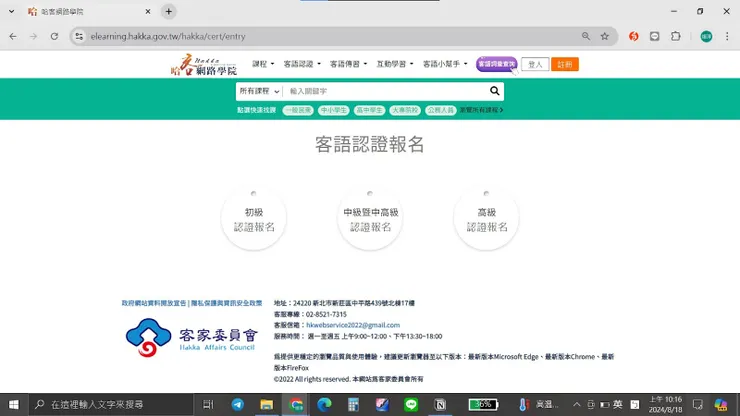This screenshot has height=416, width=740.
Task: Reload the page with refresh icon
Action: coord(54,36)
